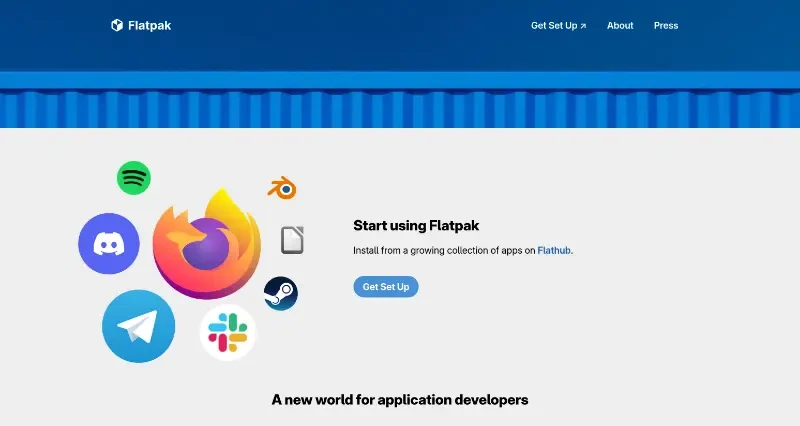The width and height of the screenshot is (800, 426).
Task: Follow the Flathub link
Action: point(554,250)
